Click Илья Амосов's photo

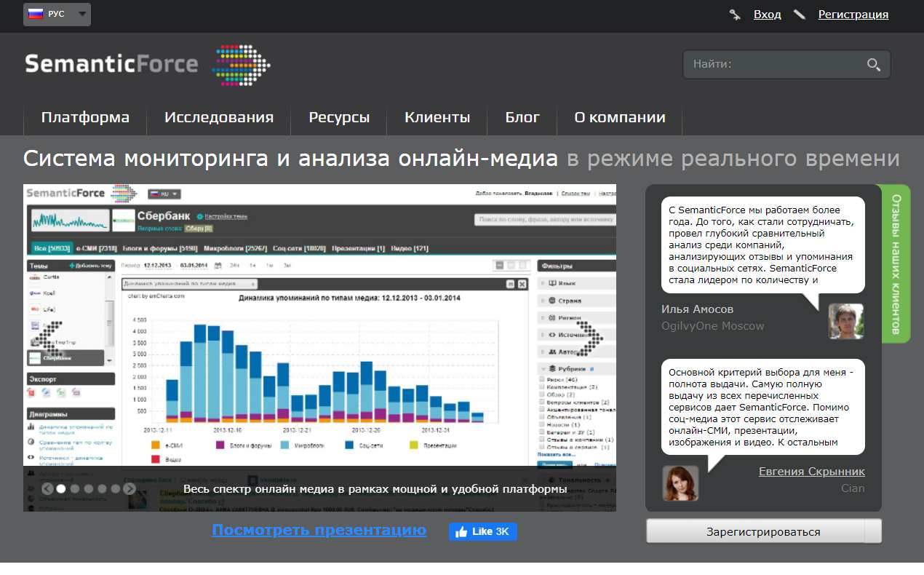click(x=846, y=321)
